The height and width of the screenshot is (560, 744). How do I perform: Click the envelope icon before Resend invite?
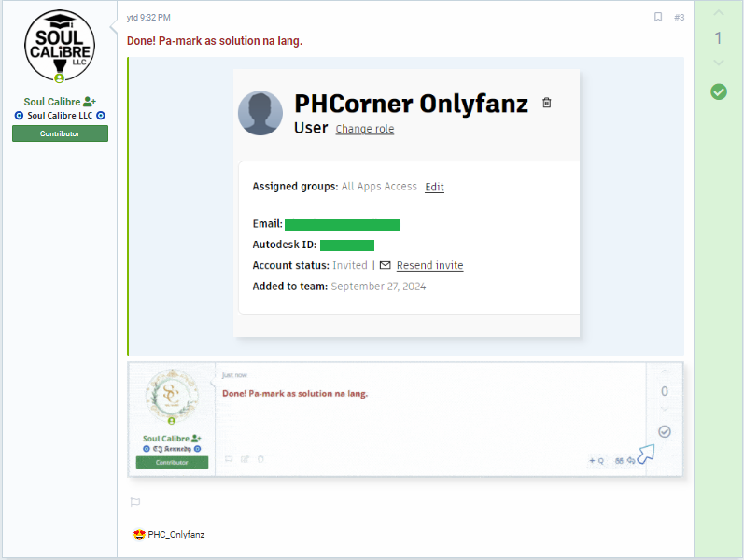pos(386,265)
